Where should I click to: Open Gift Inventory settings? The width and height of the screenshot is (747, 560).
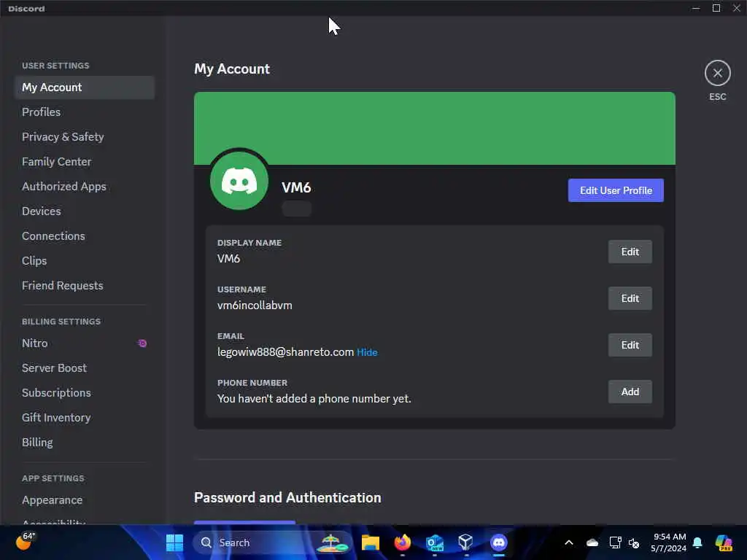pyautogui.click(x=85, y=418)
